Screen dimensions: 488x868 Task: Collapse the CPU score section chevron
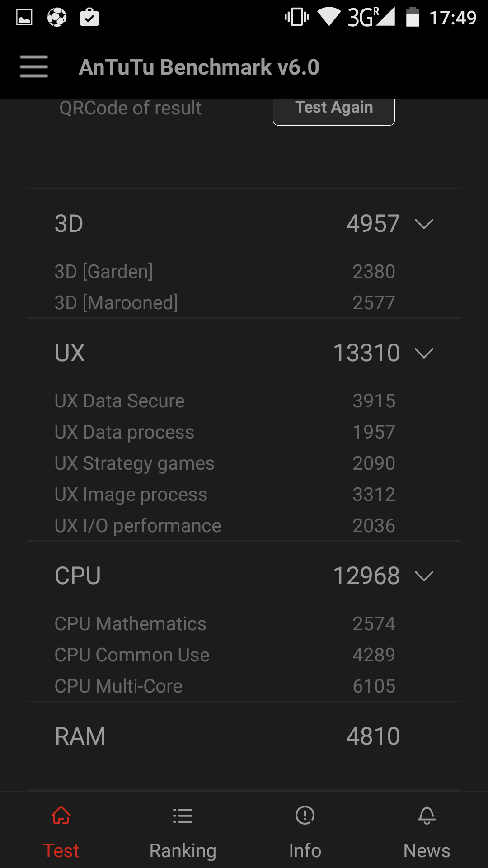pyautogui.click(x=424, y=576)
